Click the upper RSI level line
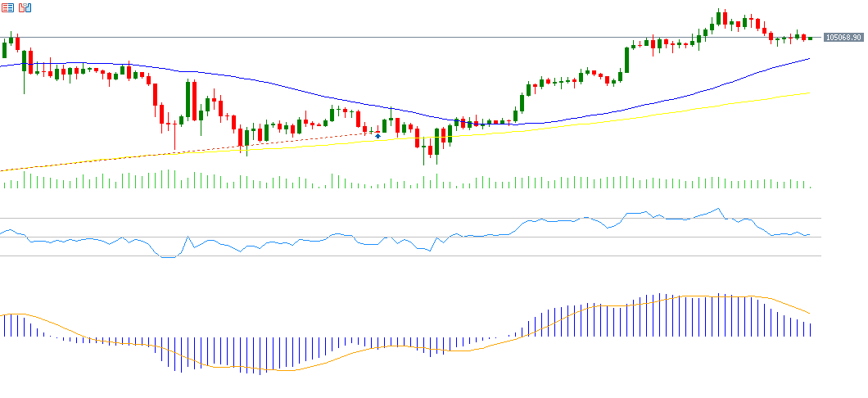The height and width of the screenshot is (398, 868). click(409, 219)
